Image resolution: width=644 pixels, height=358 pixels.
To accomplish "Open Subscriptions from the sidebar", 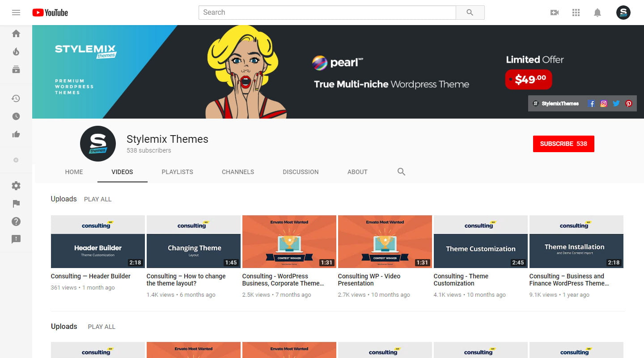I will point(16,69).
